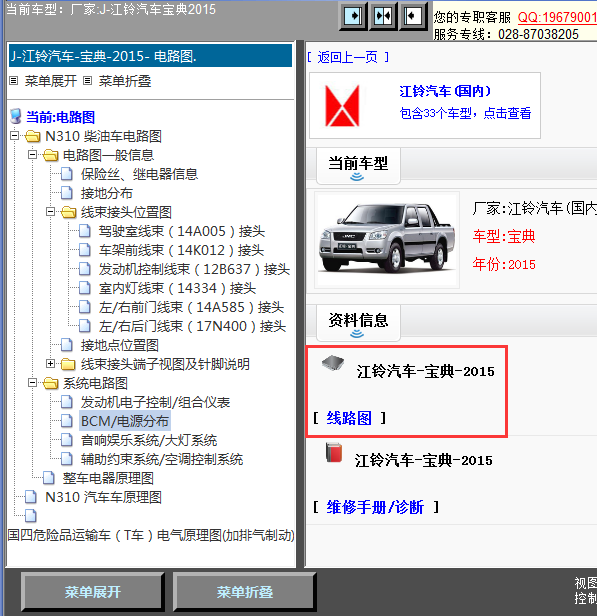Click the page icon of 保险丝、继电器信息
597x616 pixels.
click(67, 174)
